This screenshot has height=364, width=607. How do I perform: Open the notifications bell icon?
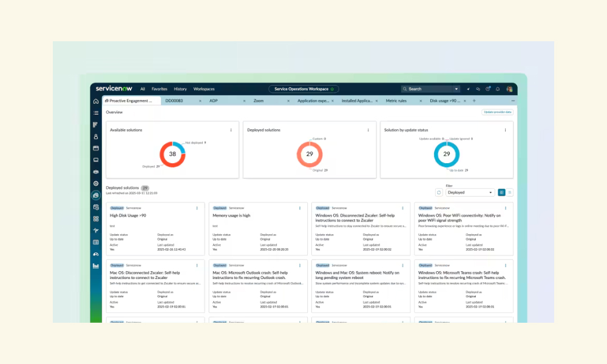[498, 89]
